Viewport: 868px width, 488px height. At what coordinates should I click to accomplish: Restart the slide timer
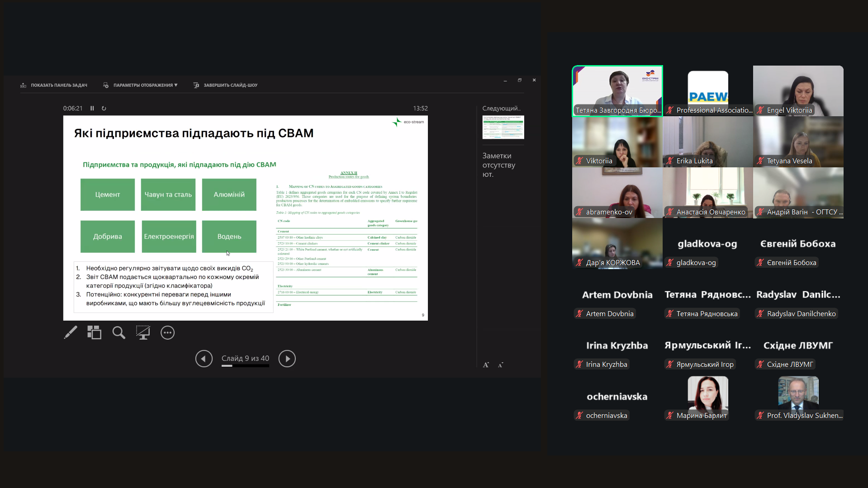[104, 109]
